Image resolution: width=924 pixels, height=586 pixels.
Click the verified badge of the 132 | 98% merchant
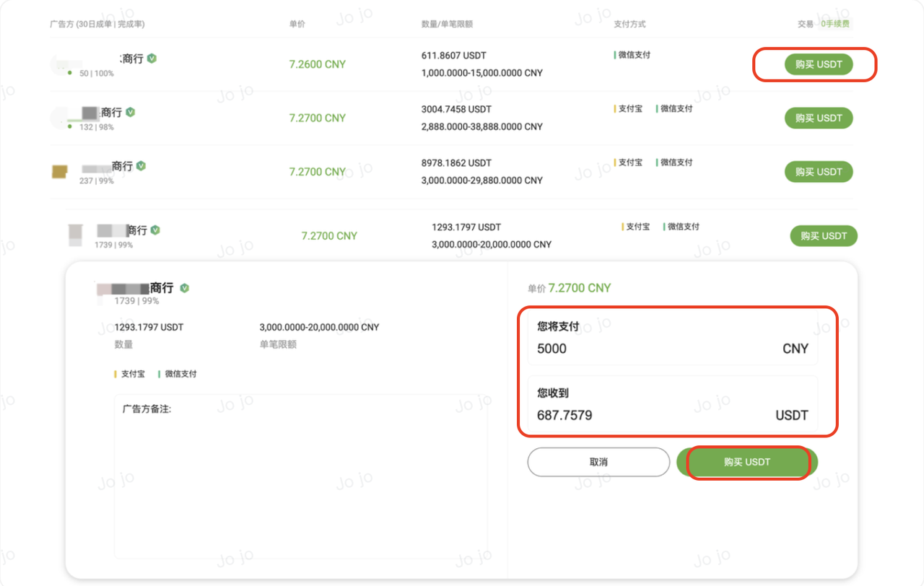(x=131, y=112)
